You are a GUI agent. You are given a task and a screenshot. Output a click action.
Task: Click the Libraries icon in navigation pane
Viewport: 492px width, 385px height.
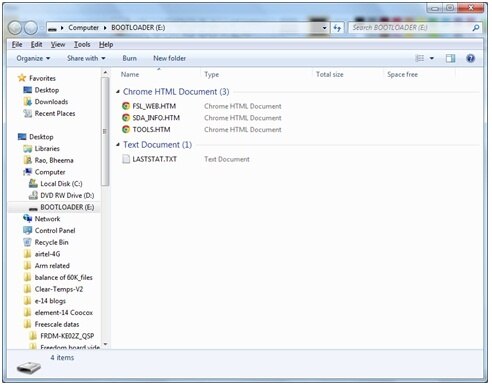[28, 149]
